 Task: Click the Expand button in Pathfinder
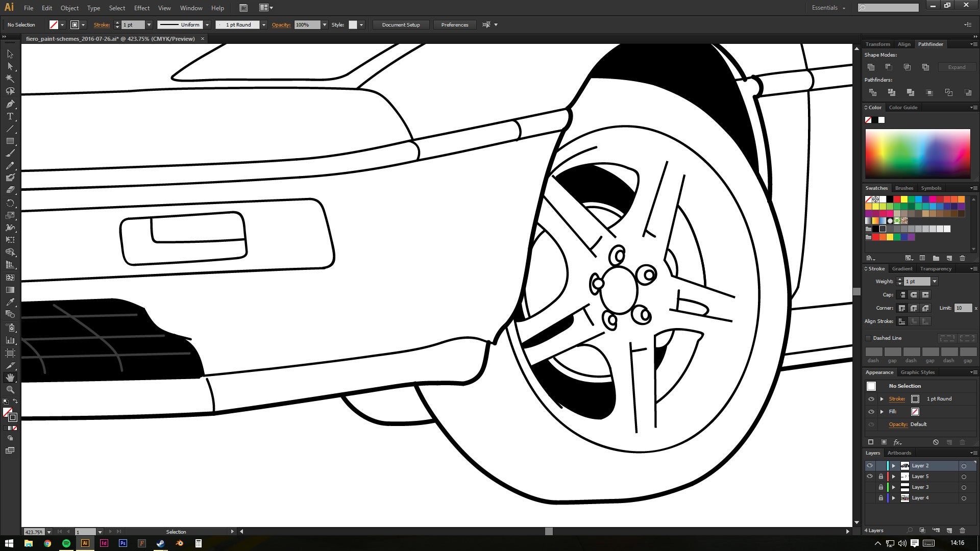click(957, 67)
